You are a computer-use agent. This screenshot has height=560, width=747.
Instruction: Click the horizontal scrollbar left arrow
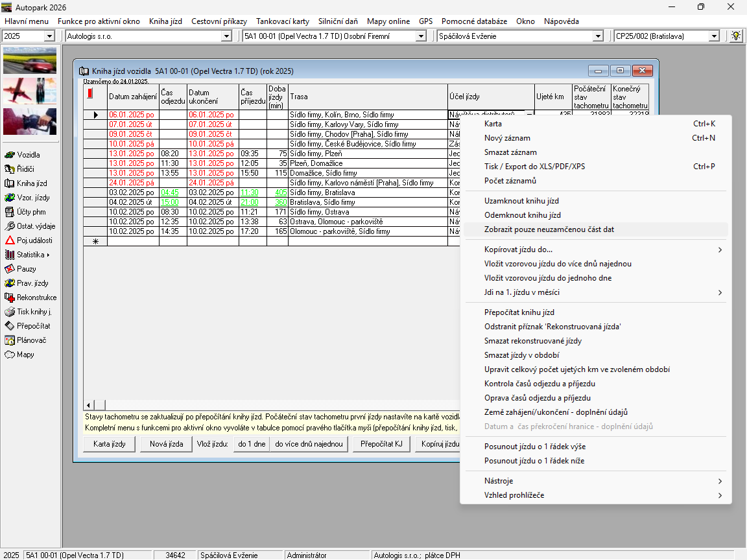coord(89,404)
